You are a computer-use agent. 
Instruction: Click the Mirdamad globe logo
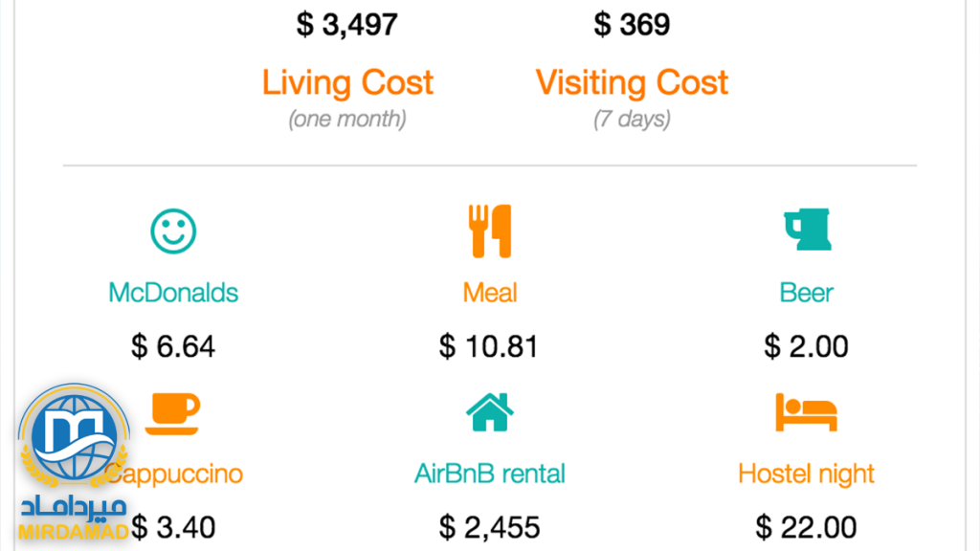74,436
